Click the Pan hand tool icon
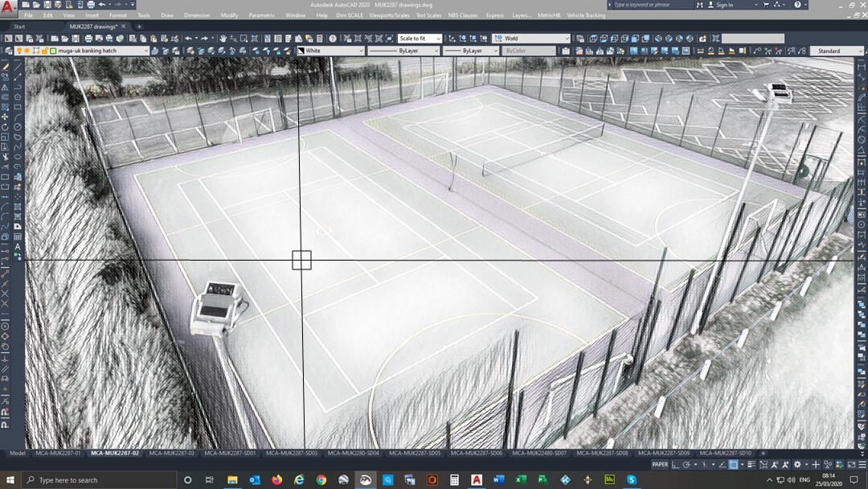The height and width of the screenshot is (489, 868). click(223, 39)
